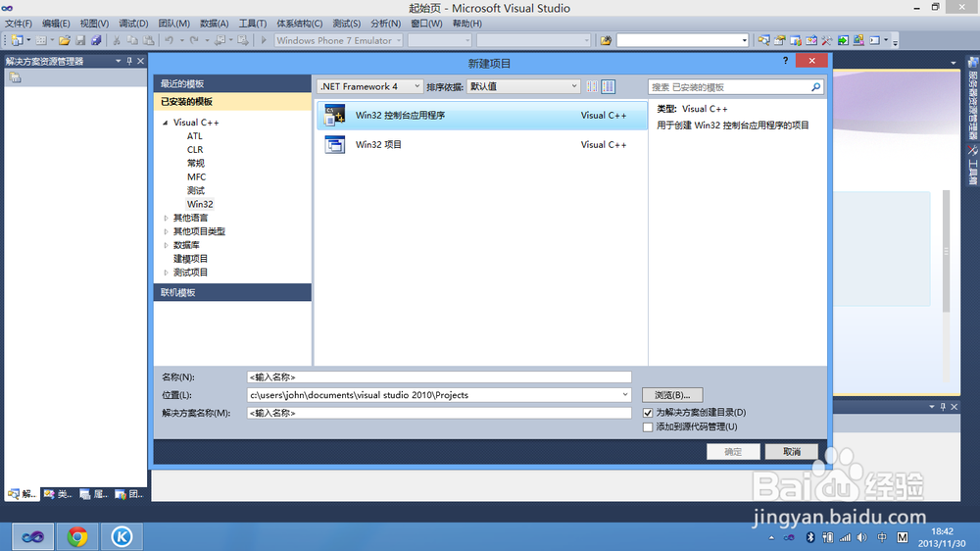
Task: Open the Windows Phone 7 Emulator dropdown
Action: tap(338, 40)
